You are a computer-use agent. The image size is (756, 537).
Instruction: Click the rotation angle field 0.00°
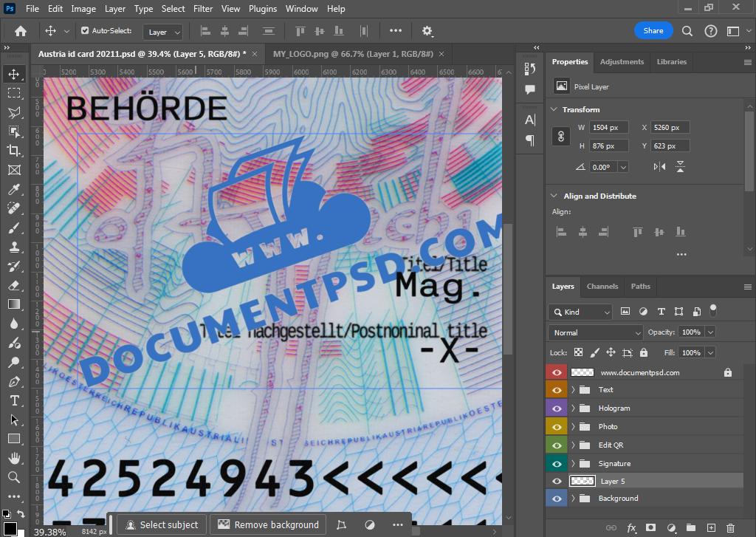[x=604, y=167]
